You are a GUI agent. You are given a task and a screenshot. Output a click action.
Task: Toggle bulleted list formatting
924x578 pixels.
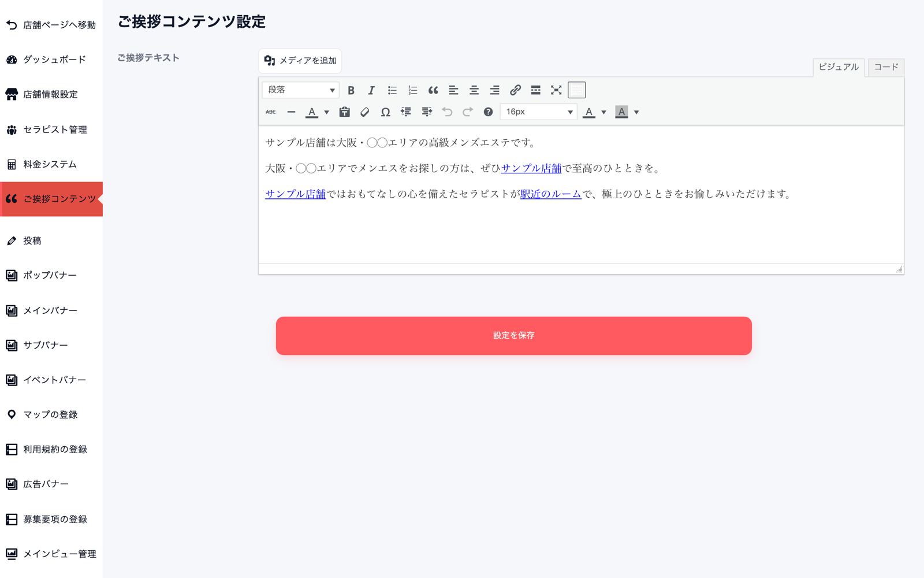pos(392,90)
